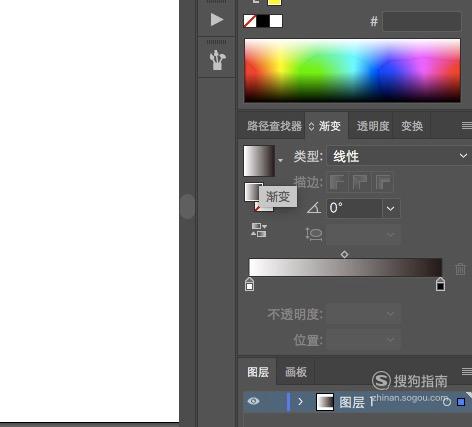Open the Actions play button panel
472x427 pixels.
(217, 20)
